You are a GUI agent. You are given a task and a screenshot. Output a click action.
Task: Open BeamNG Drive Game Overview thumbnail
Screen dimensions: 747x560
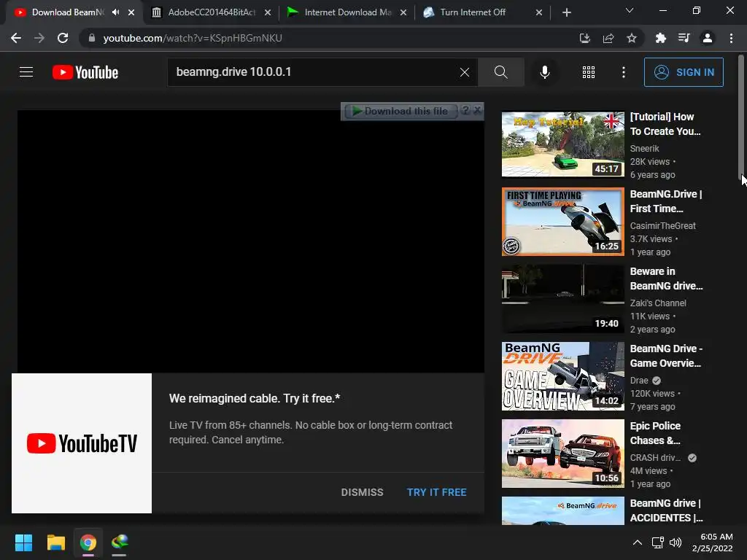tap(562, 376)
